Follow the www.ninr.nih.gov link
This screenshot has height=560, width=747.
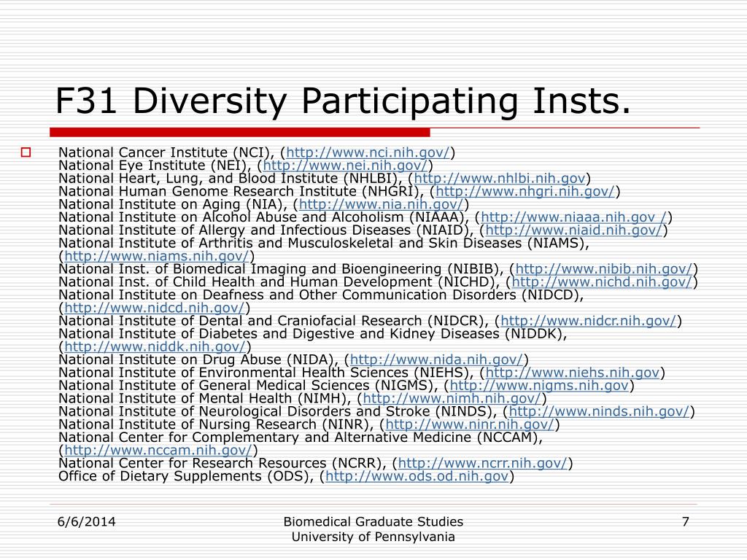470,424
